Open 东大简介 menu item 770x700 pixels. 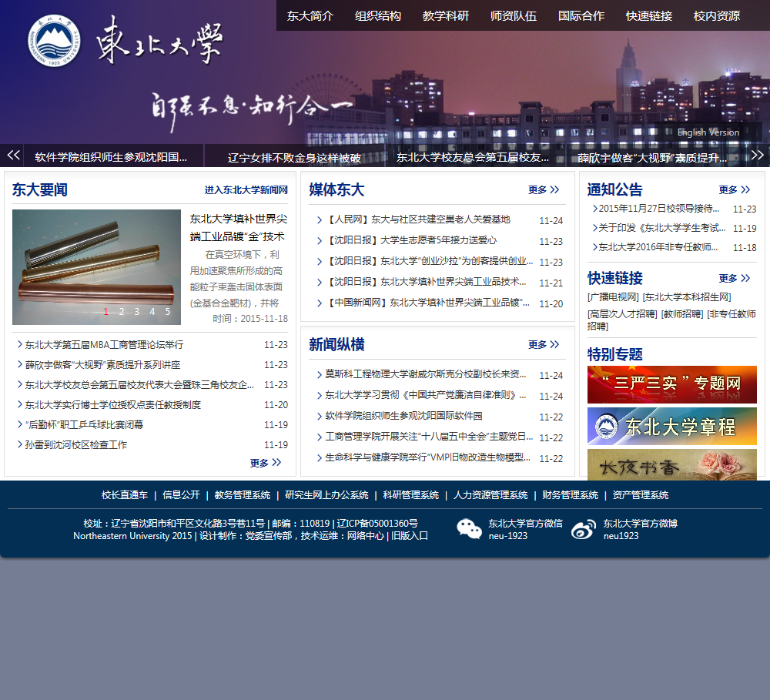click(x=310, y=15)
